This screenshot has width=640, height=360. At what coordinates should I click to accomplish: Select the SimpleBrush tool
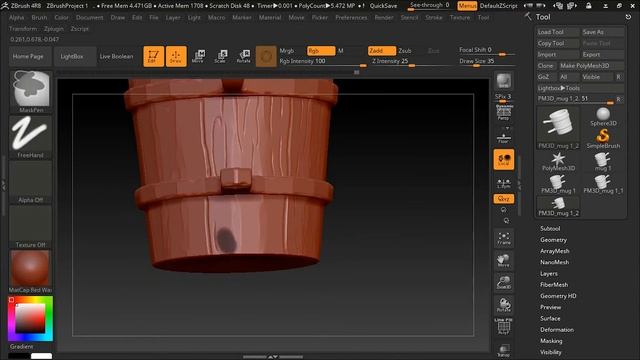click(603, 139)
